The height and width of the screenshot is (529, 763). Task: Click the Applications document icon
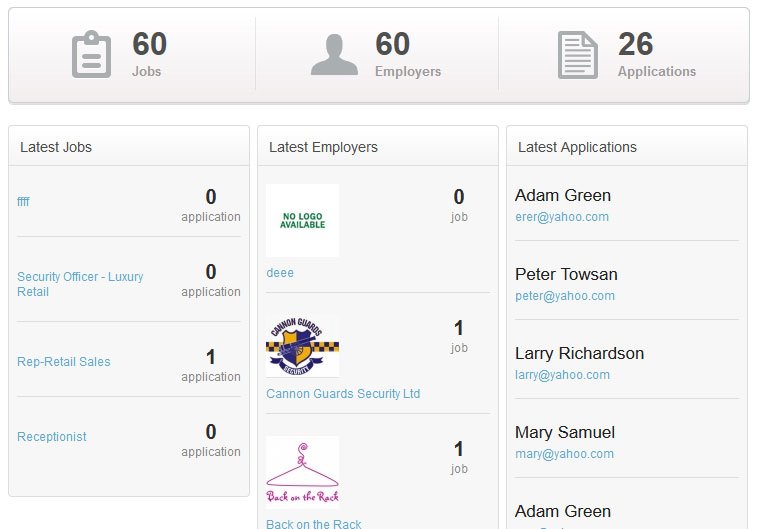[577, 54]
